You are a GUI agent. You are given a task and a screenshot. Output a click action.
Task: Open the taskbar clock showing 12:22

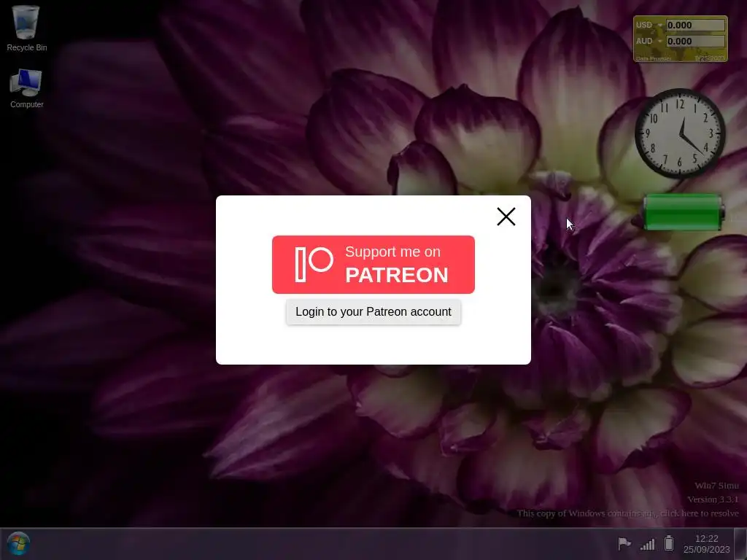(x=706, y=544)
